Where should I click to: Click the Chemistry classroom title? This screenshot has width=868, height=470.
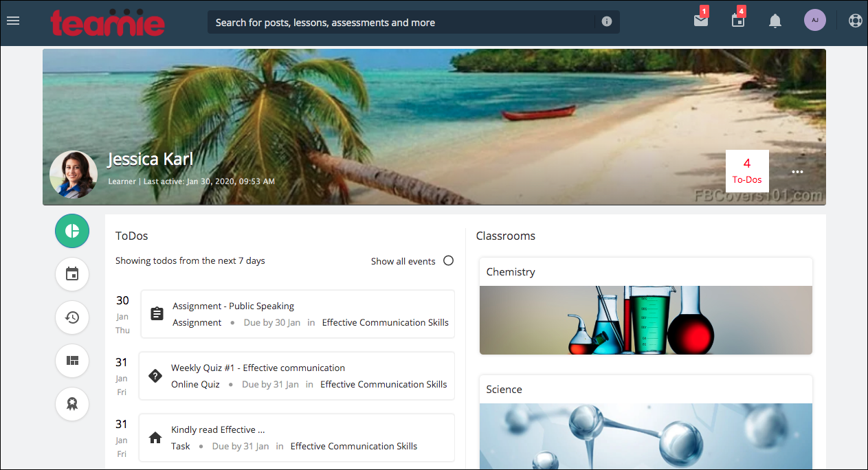click(511, 271)
